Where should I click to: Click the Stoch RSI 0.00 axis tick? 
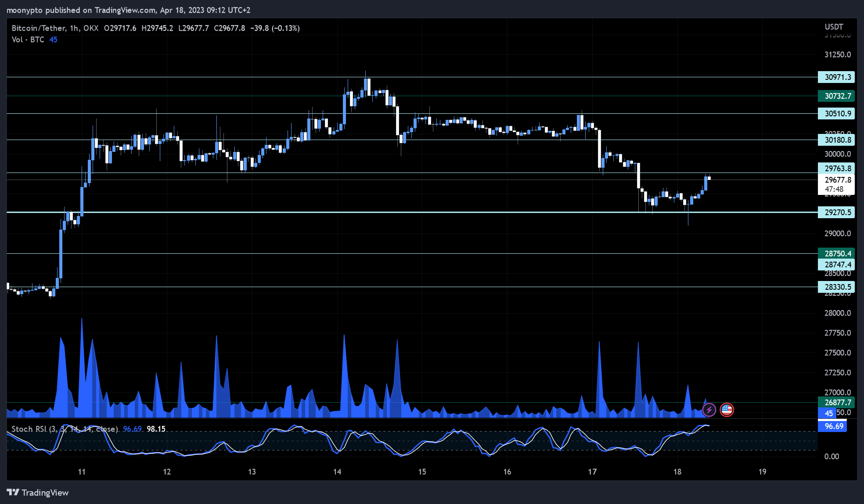coord(832,457)
